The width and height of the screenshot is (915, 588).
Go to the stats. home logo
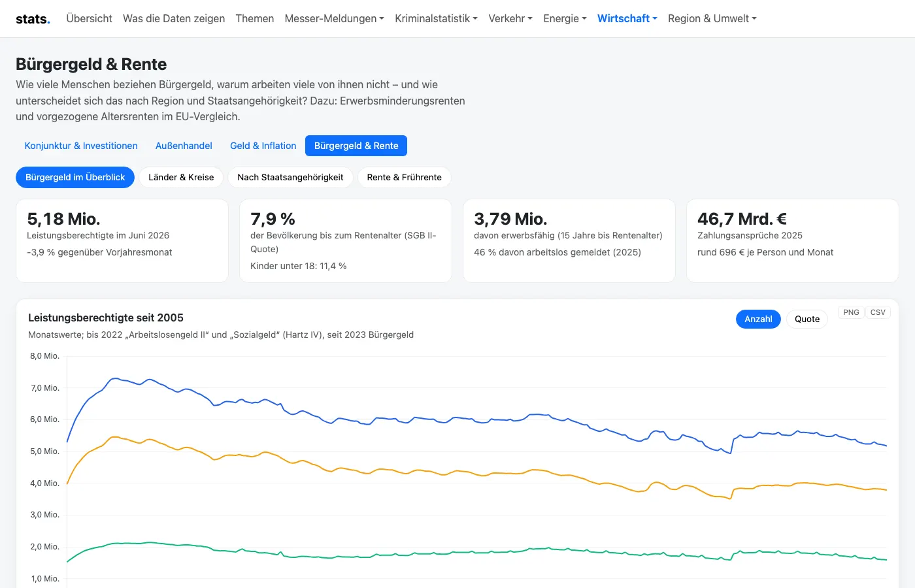click(x=33, y=19)
